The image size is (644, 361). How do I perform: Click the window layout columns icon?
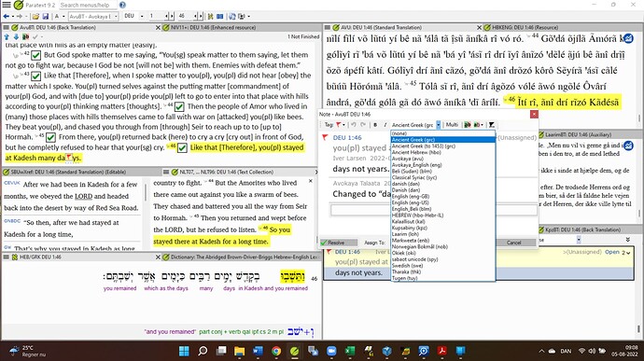(x=220, y=17)
